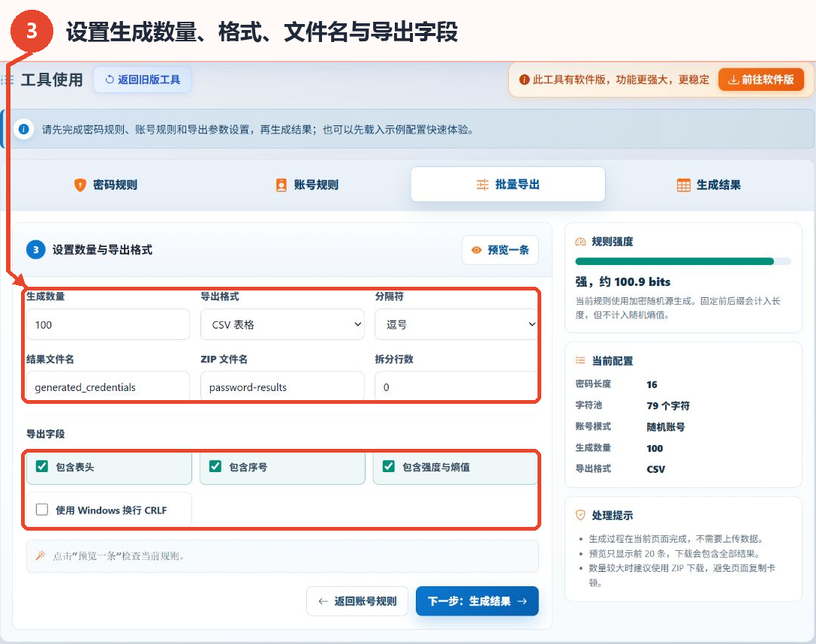This screenshot has width=816, height=644.
Task: Click the 导出字段 section label
Action: 46,434
